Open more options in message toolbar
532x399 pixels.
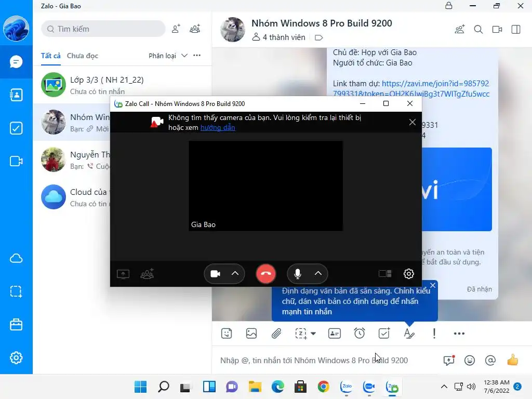pos(459,334)
